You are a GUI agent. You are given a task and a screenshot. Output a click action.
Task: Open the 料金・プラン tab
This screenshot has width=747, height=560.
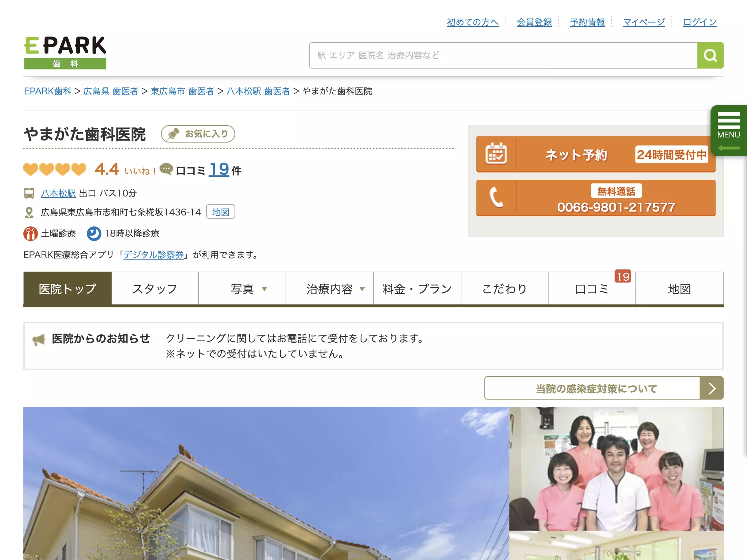tap(417, 288)
